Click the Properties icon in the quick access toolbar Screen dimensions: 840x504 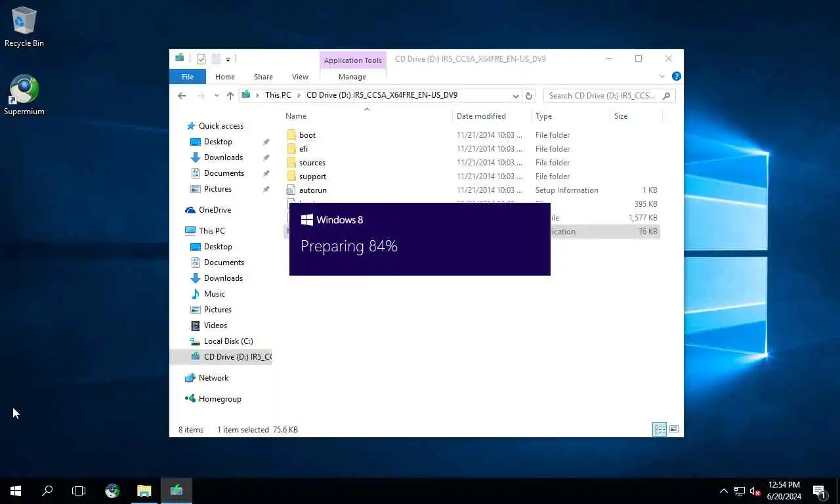click(x=201, y=59)
